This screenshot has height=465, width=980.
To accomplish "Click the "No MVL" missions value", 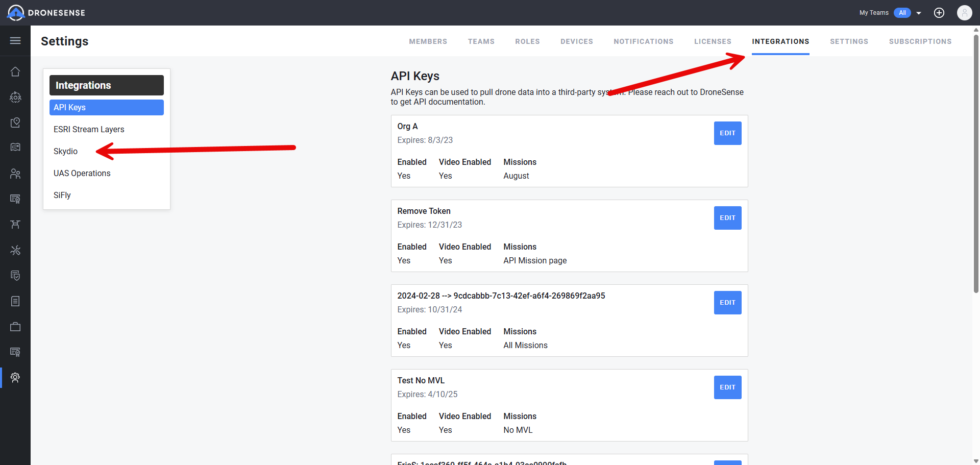I will pos(518,430).
